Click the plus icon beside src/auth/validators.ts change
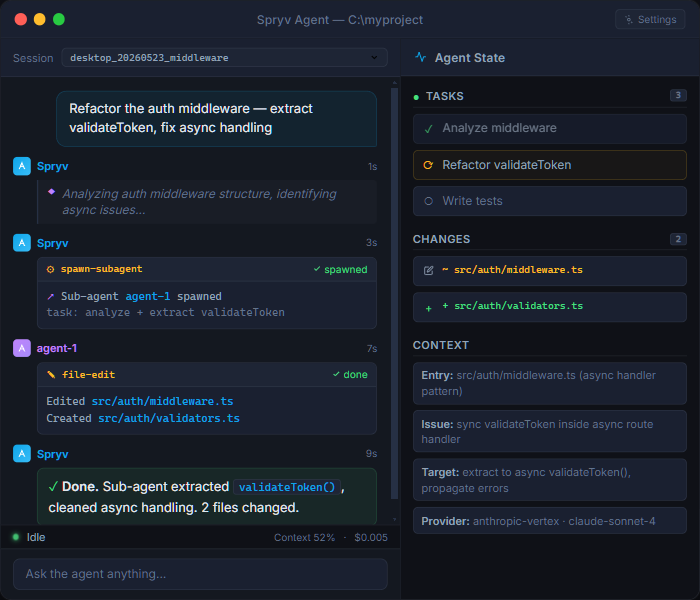Screen dimensions: 700x600 [x=428, y=308]
